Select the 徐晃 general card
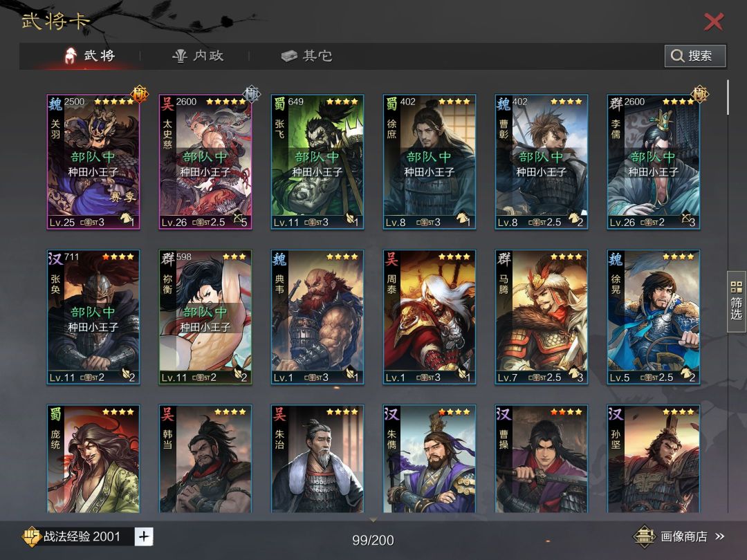This screenshot has width=747, height=560. coord(654,317)
